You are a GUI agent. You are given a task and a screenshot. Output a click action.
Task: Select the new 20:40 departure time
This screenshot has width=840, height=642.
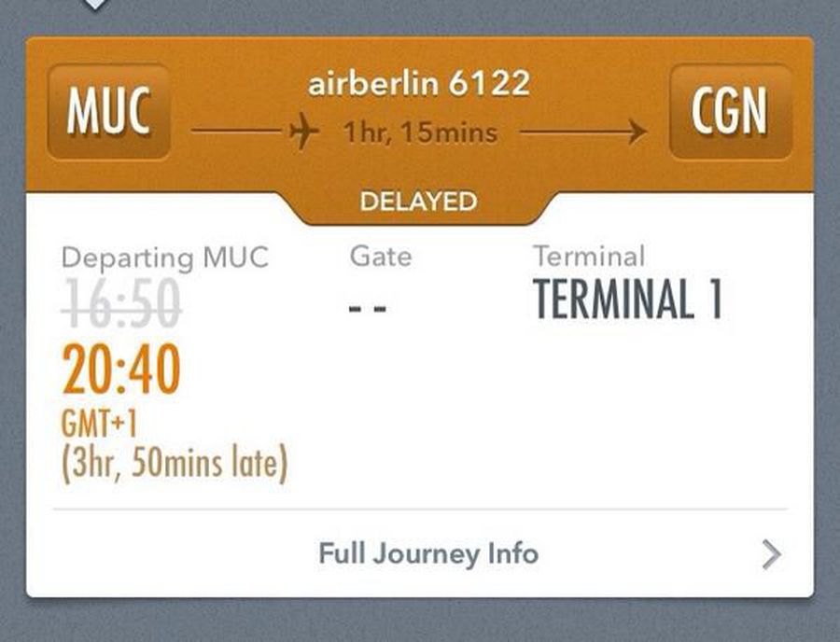[121, 370]
